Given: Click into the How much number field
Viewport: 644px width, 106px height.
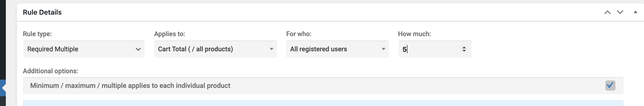Looking at the screenshot, I should tap(430, 49).
